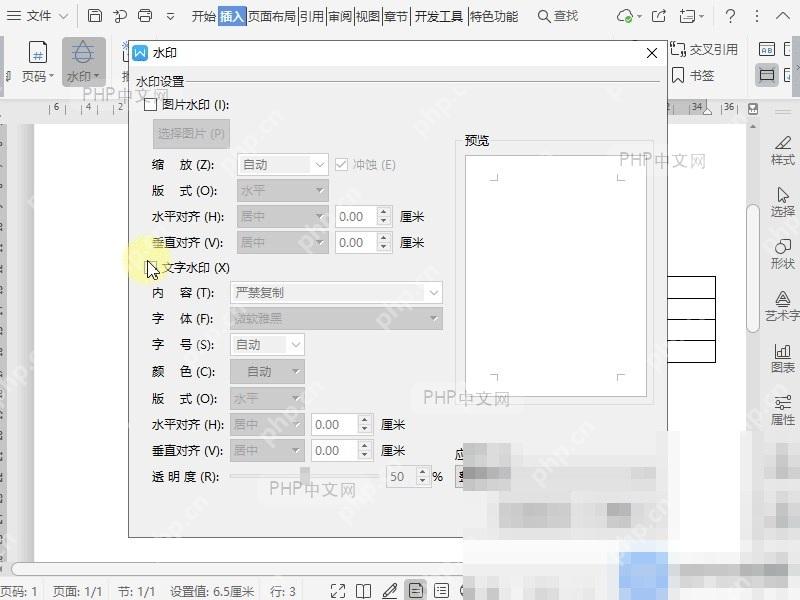800x600 pixels.
Task: Select the page layout view icon
Action: tap(415, 591)
